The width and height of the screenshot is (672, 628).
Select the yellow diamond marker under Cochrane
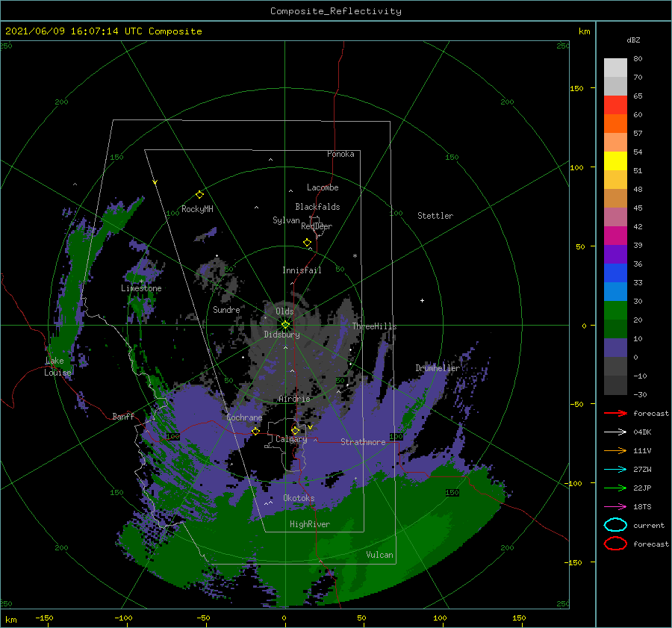[255, 431]
